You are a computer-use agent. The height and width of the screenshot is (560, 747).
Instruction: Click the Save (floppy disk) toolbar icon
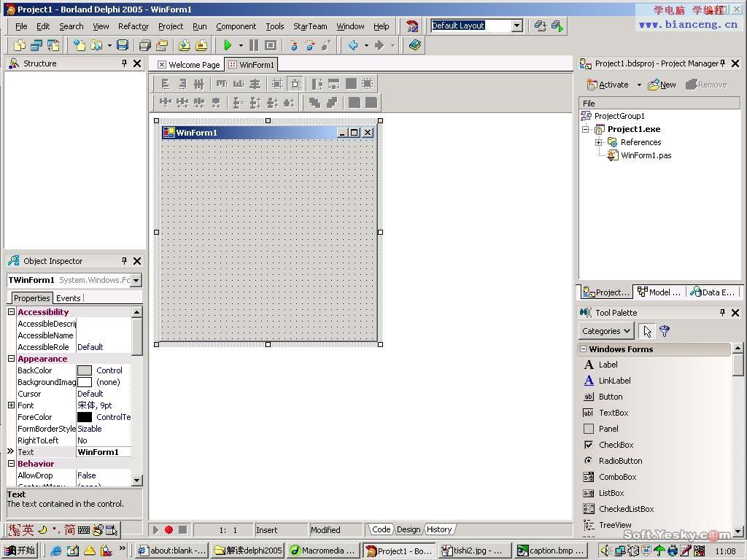click(123, 45)
